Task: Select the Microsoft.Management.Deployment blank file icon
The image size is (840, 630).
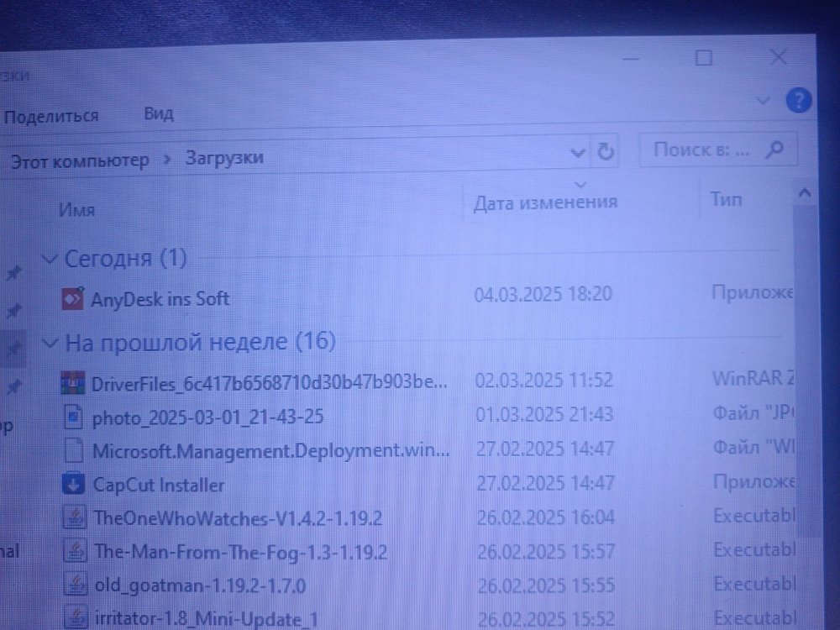Action: (74, 450)
